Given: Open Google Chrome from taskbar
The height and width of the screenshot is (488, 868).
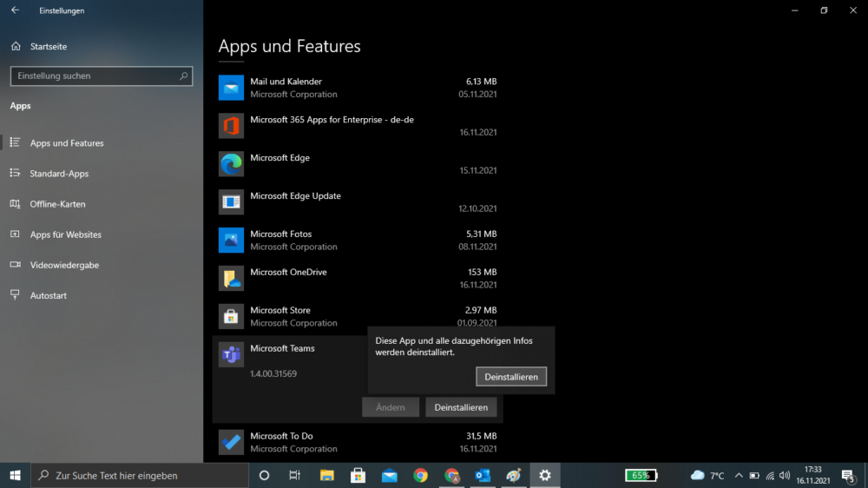Looking at the screenshot, I should tap(420, 475).
